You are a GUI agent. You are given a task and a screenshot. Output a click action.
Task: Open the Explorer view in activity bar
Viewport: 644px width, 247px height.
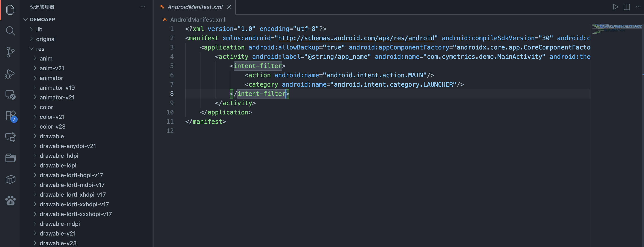(10, 10)
